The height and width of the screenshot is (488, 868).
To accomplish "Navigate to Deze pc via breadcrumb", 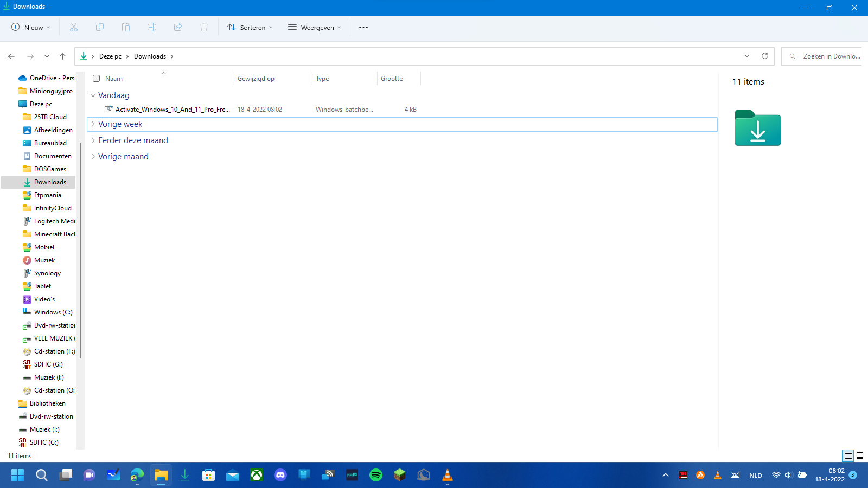I will coord(110,56).
